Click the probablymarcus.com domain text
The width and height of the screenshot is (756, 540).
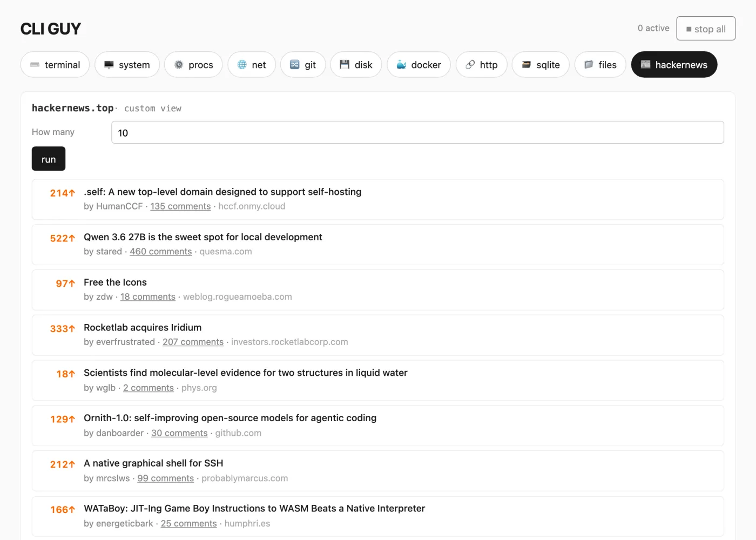click(245, 478)
